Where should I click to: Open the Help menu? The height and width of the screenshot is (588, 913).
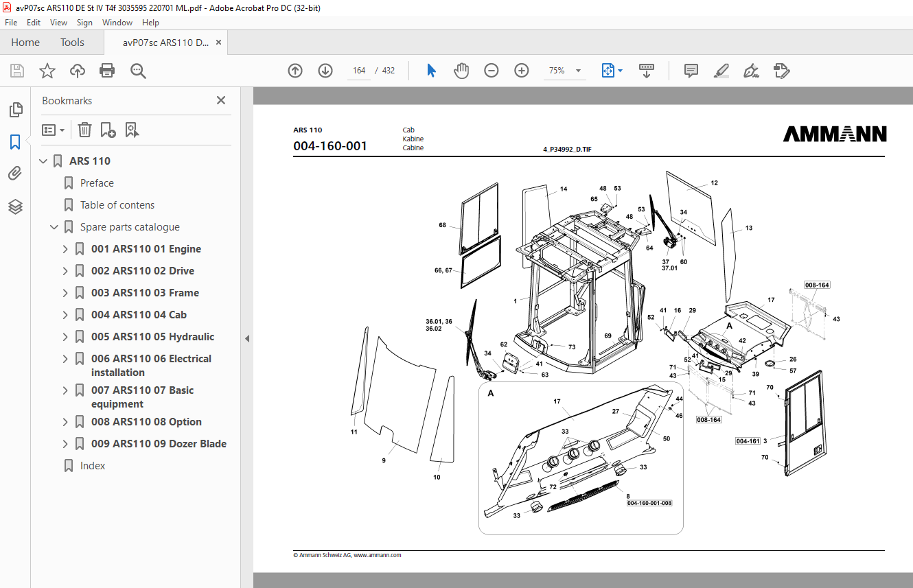[150, 23]
